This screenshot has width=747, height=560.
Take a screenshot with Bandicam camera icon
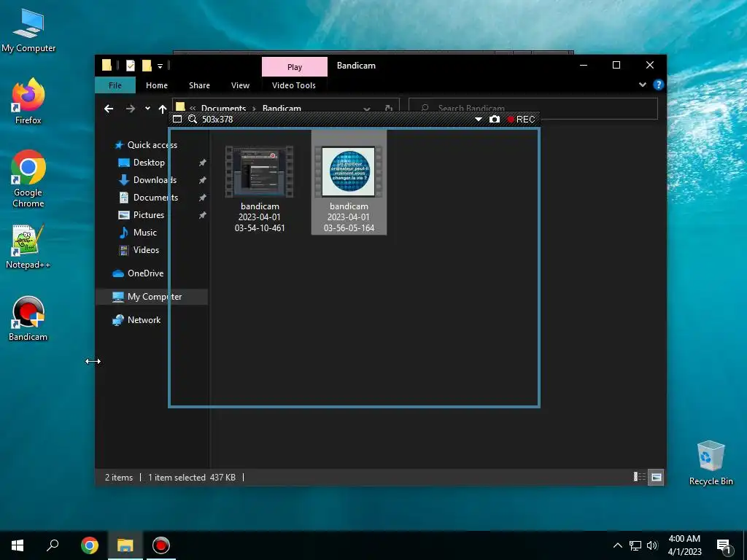[x=495, y=119]
